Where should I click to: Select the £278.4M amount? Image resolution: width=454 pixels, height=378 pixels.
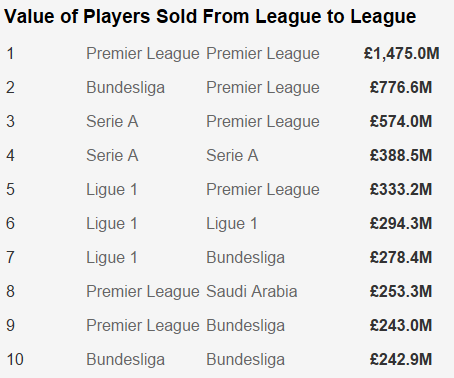(x=401, y=257)
